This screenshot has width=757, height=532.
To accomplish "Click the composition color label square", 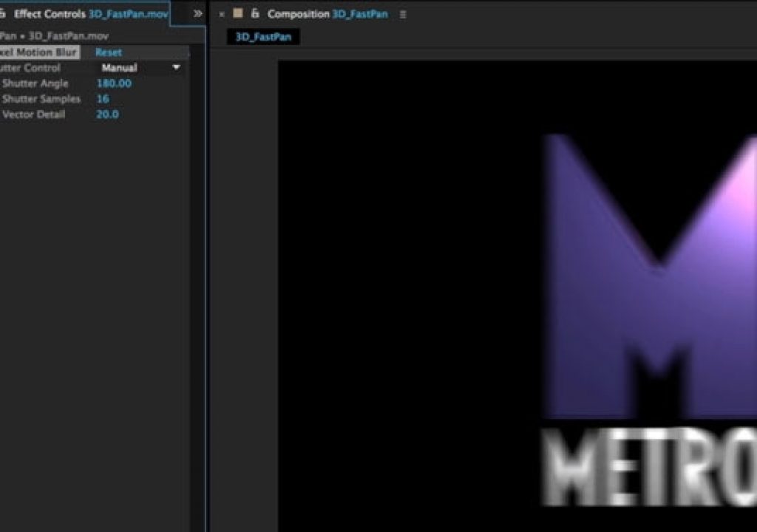I will click(x=237, y=13).
